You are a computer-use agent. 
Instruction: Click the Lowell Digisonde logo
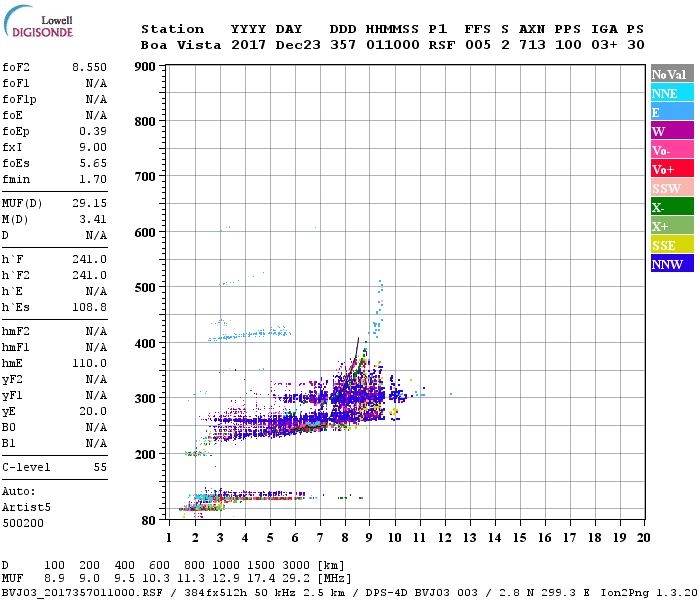tap(38, 21)
